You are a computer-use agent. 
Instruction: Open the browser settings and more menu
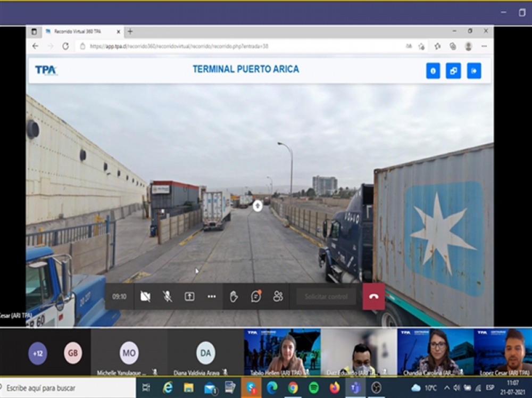(484, 46)
